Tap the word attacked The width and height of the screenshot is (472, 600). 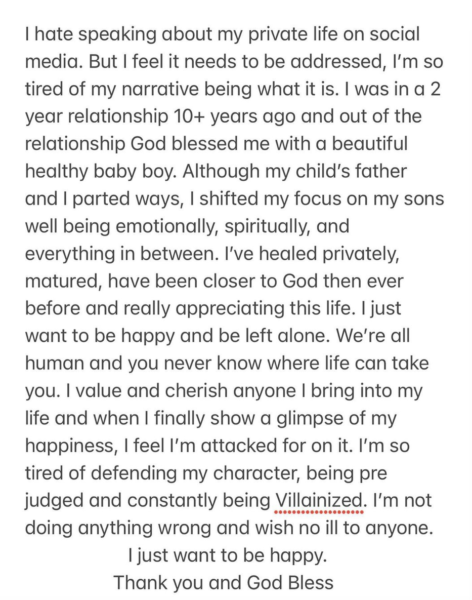click(x=238, y=445)
